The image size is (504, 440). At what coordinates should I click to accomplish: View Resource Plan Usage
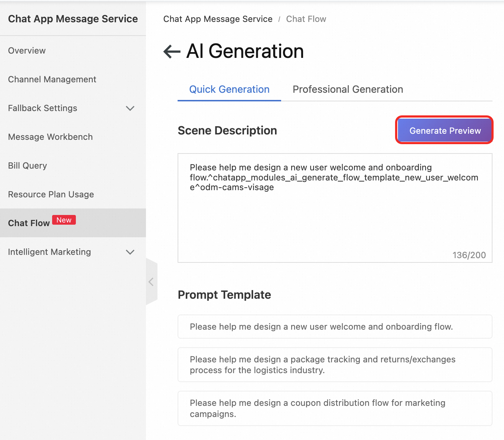pos(51,194)
